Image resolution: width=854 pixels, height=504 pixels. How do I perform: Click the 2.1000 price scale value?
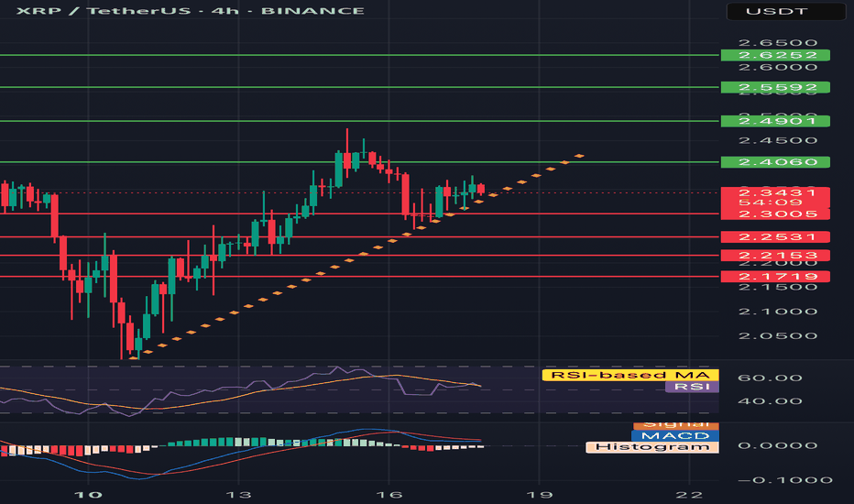click(x=778, y=312)
